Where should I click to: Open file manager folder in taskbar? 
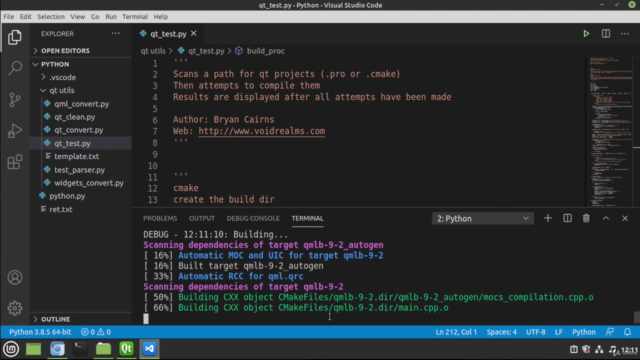tap(103, 349)
